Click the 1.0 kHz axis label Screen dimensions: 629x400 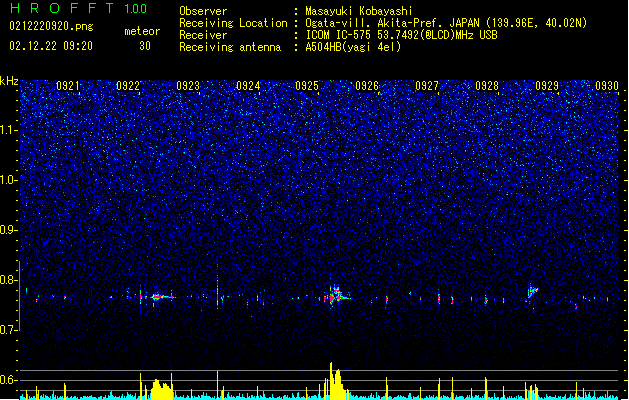[x=9, y=180]
